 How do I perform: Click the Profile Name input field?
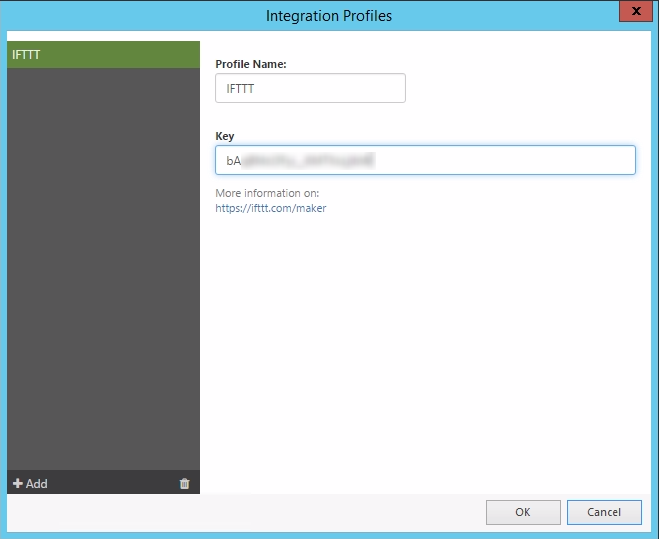point(310,88)
